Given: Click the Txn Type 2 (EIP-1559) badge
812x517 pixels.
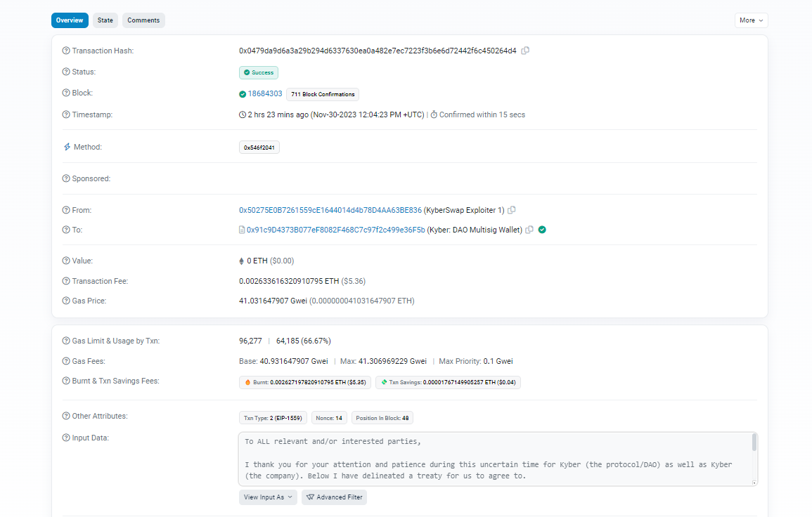Looking at the screenshot, I should pos(273,418).
